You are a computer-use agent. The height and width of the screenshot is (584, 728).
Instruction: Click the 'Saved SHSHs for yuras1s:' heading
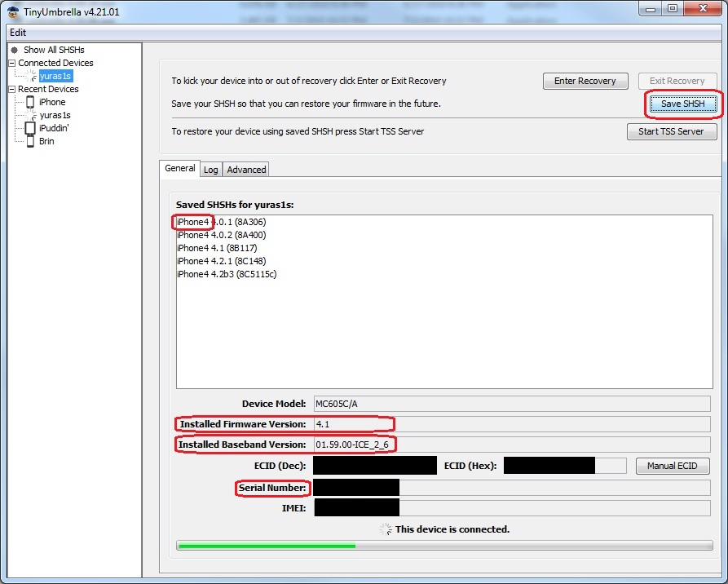[235, 205]
